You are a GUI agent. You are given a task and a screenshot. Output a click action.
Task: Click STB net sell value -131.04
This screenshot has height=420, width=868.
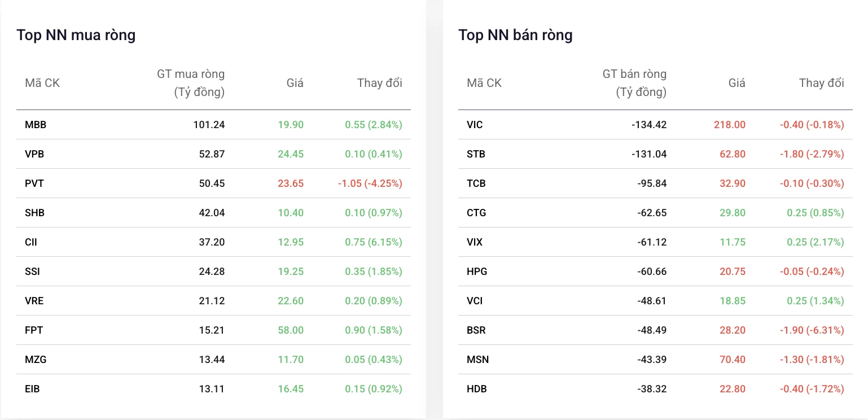649,154
